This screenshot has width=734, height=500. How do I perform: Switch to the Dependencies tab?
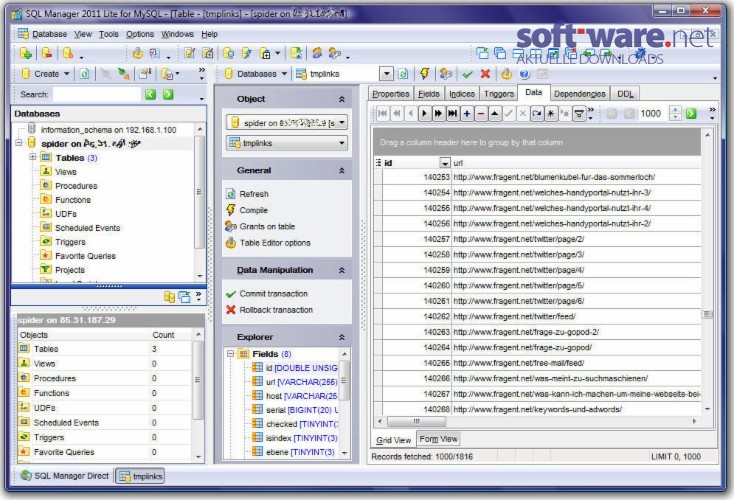(x=580, y=94)
